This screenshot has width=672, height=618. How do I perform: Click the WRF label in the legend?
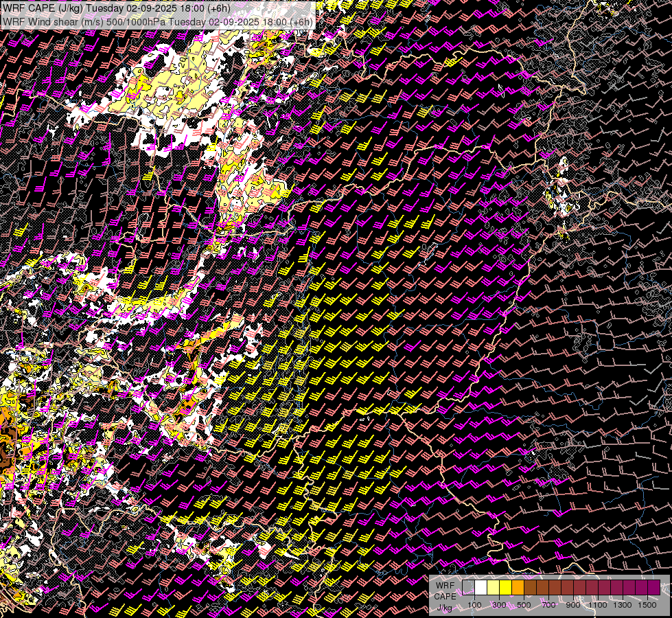(x=445, y=586)
